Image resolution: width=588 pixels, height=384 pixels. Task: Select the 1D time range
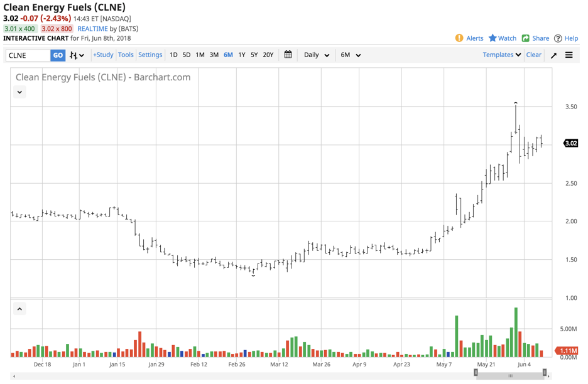(x=173, y=55)
